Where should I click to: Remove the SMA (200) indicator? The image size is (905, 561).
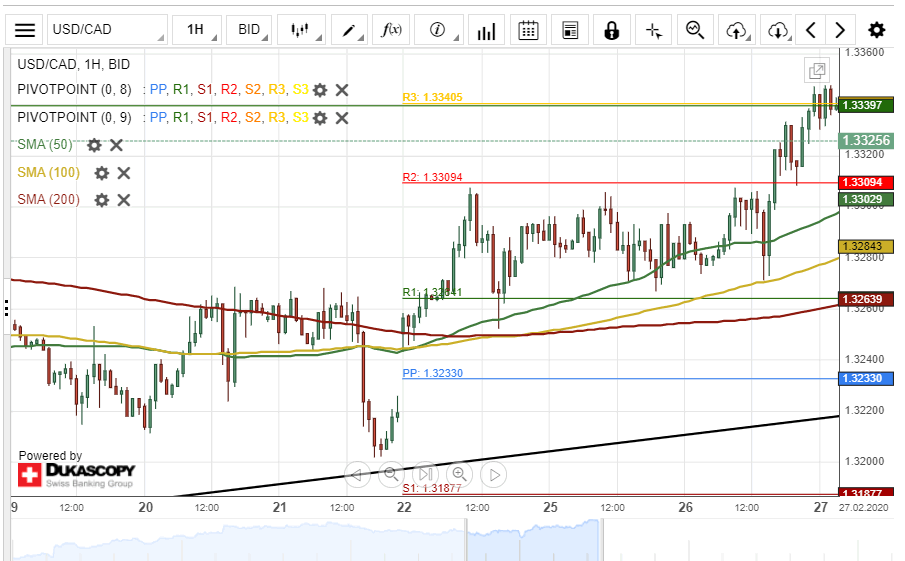pos(124,200)
